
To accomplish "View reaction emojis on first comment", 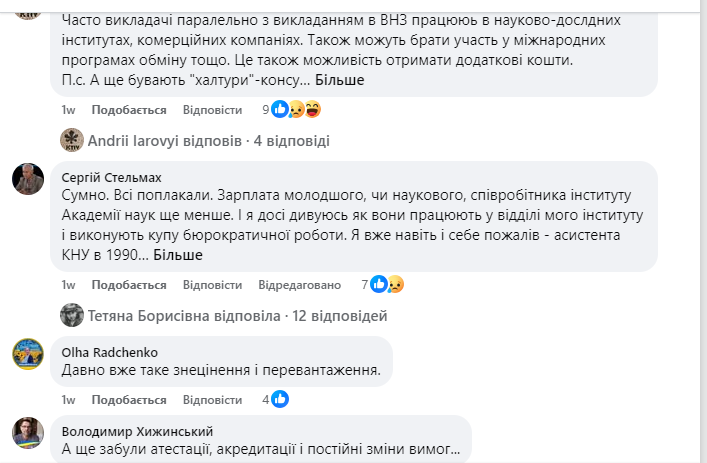I will [x=297, y=109].
